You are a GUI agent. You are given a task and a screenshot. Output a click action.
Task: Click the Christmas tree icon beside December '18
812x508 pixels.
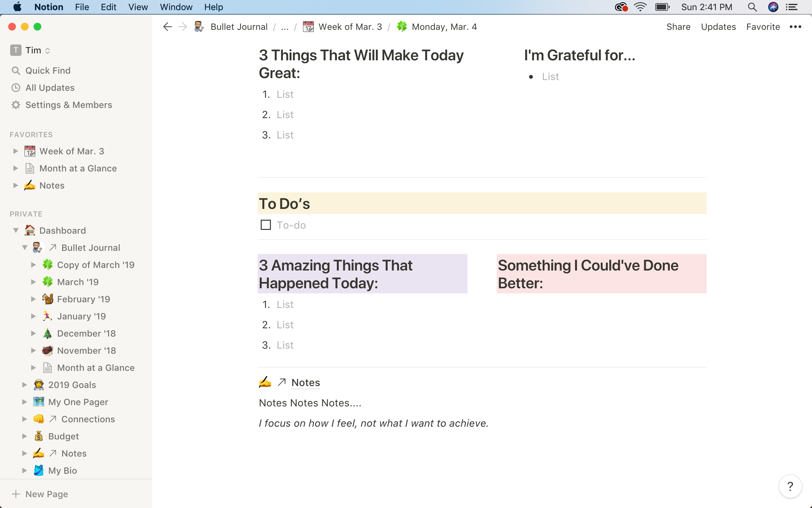coord(48,333)
